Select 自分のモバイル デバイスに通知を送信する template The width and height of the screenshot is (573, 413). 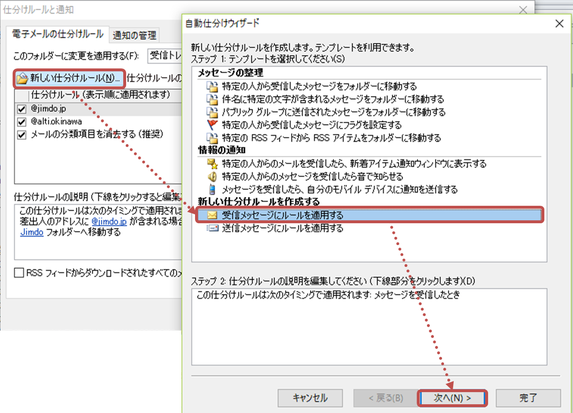click(x=339, y=190)
